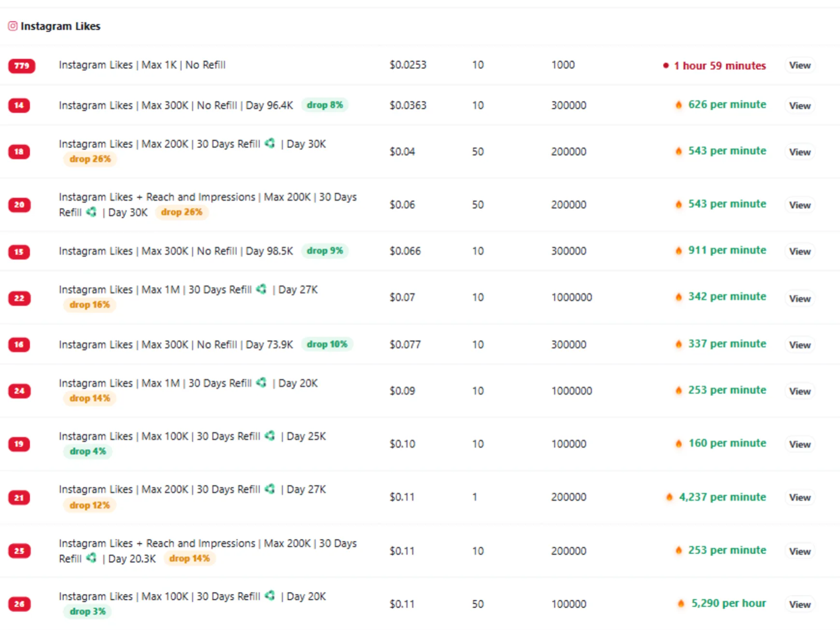Viewport: 840px width, 630px height.
Task: Click refill icon in Max 100K Day 20K row
Action: pyautogui.click(x=270, y=596)
